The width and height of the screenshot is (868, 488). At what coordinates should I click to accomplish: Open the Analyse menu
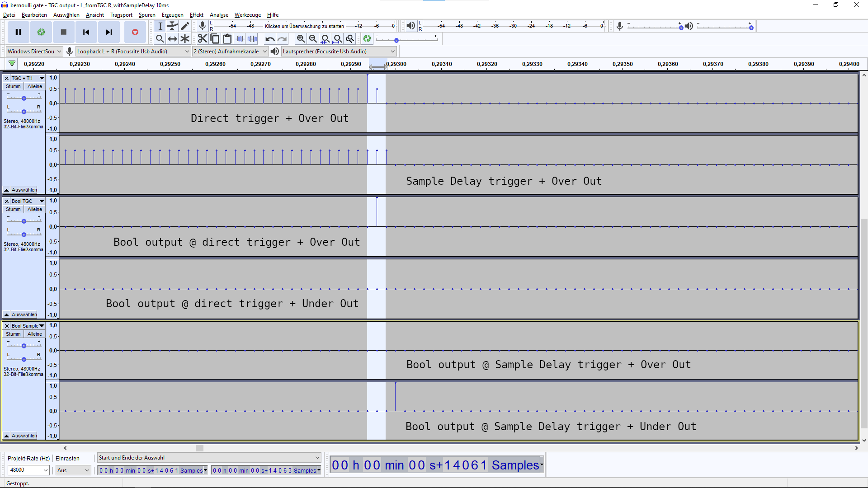(x=219, y=15)
